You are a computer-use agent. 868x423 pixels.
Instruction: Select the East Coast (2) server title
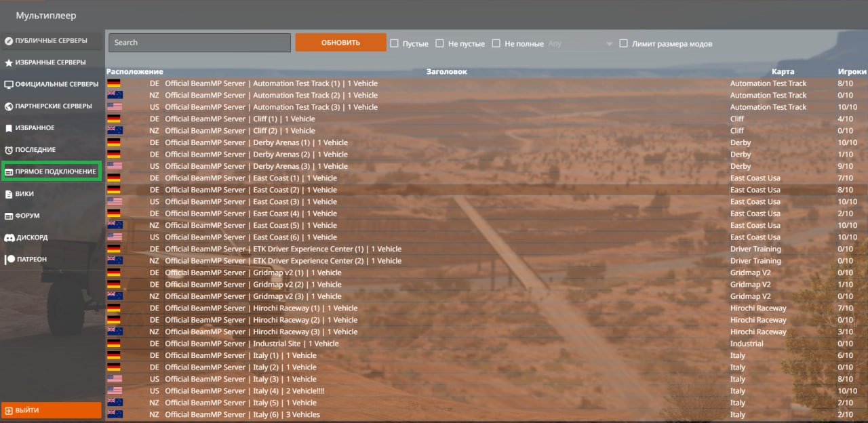point(251,190)
